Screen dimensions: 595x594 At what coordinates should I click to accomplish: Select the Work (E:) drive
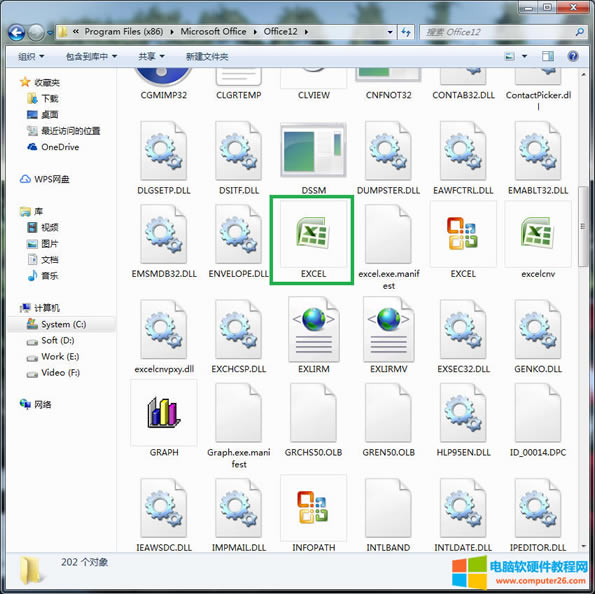[x=53, y=357]
